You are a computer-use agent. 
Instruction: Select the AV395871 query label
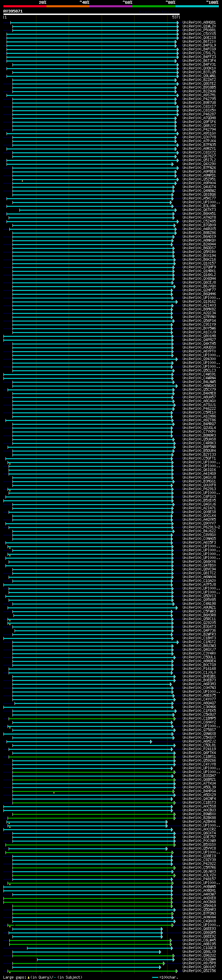[13, 11]
